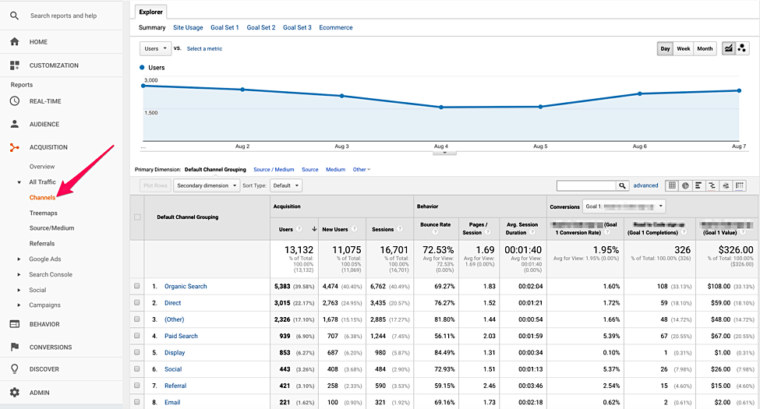
Task: Click the Select a metric link
Action: pyautogui.click(x=205, y=48)
